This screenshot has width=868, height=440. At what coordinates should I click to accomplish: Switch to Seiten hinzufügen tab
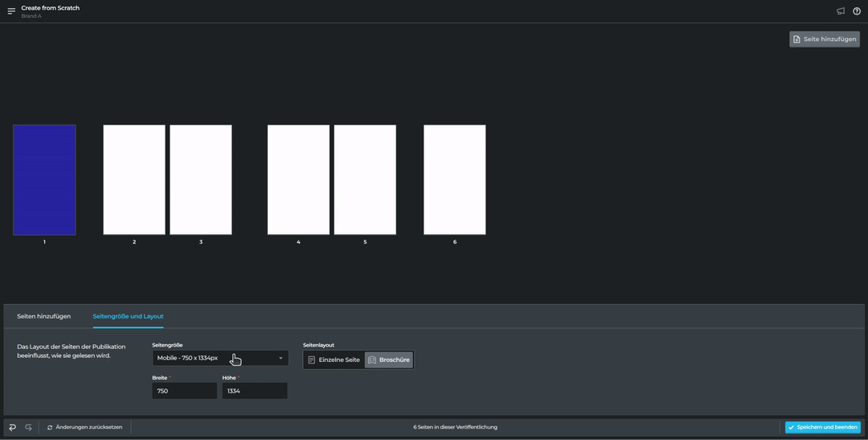44,316
